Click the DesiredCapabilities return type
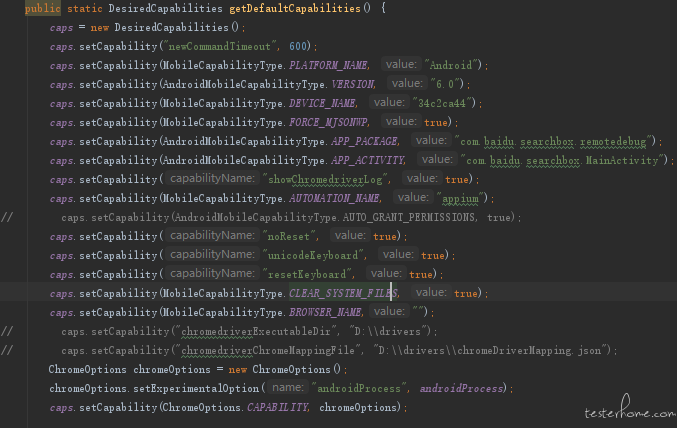The image size is (677, 428). tap(165, 8)
